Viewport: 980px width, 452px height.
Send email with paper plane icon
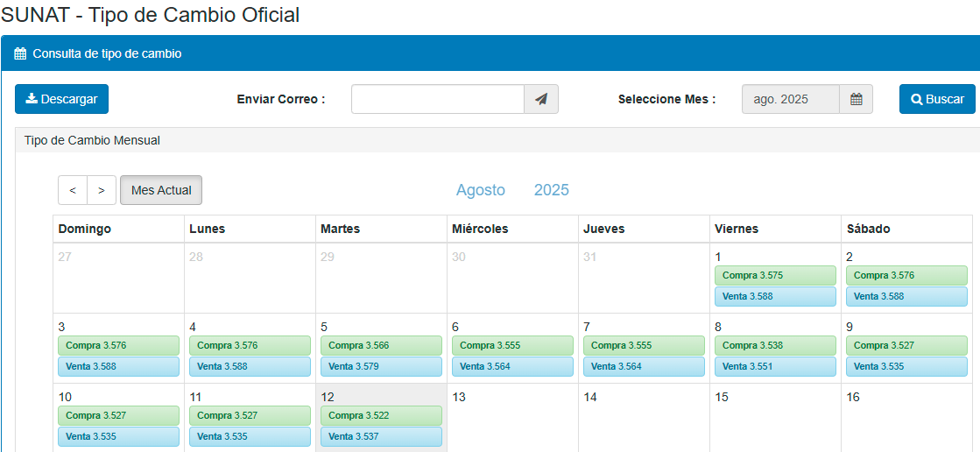click(541, 99)
